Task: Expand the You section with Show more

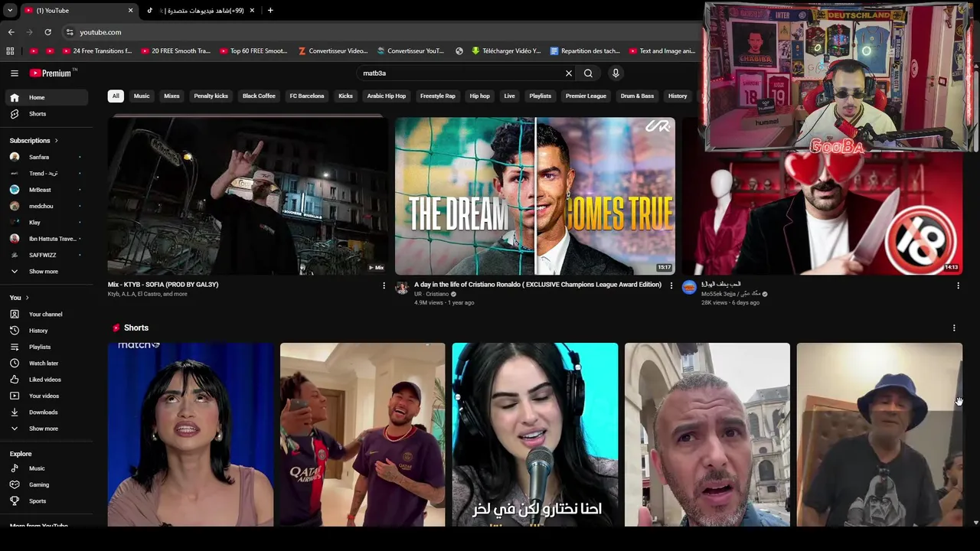Action: click(46, 429)
